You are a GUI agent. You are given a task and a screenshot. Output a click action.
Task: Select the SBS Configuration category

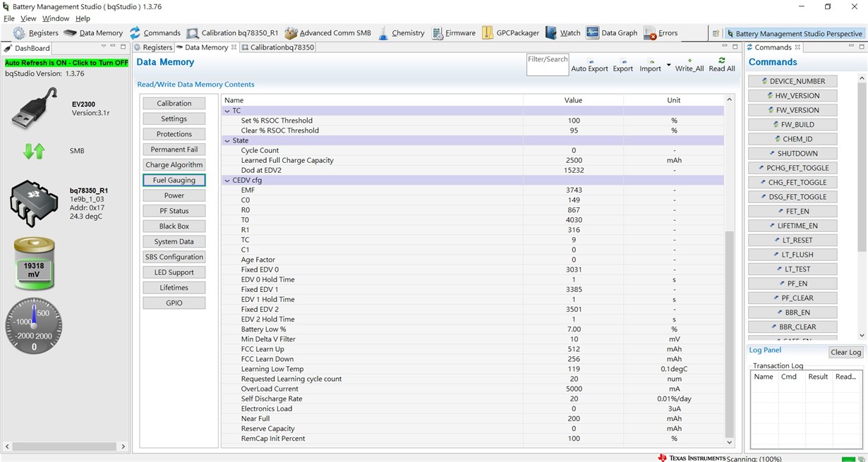coord(174,257)
